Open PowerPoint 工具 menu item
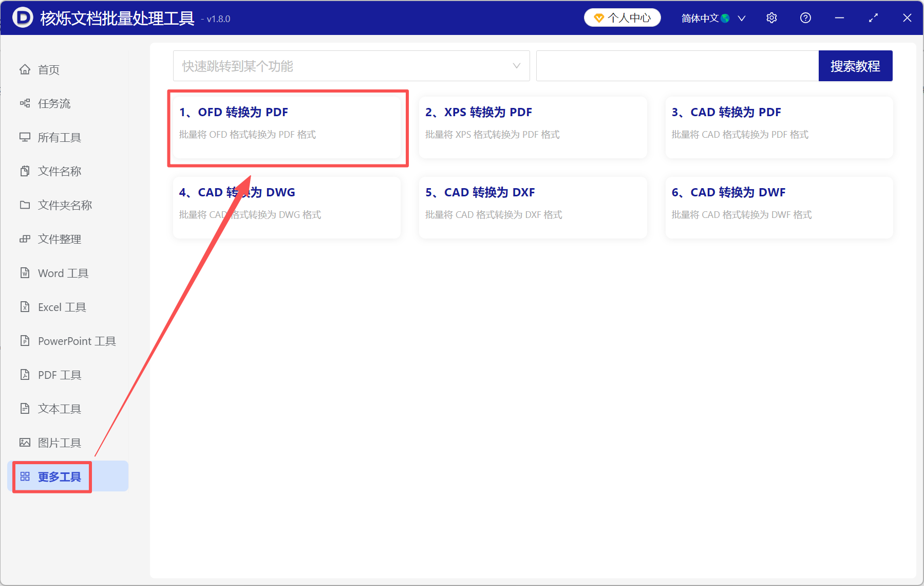 [x=68, y=341]
